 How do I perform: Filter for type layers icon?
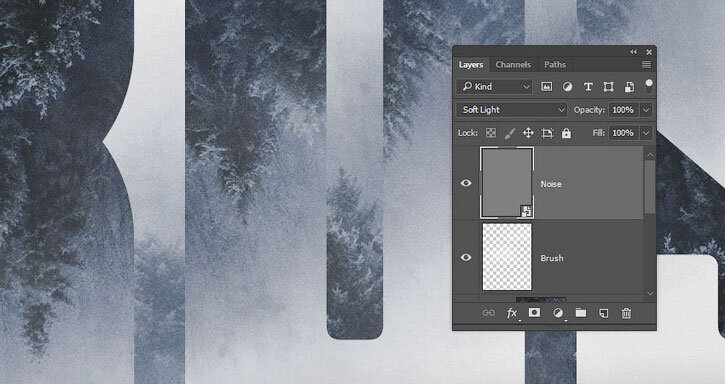(588, 87)
